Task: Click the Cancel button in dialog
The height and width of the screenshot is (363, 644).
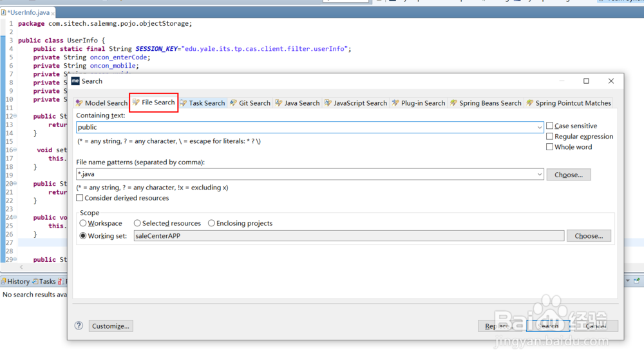Action: [594, 326]
